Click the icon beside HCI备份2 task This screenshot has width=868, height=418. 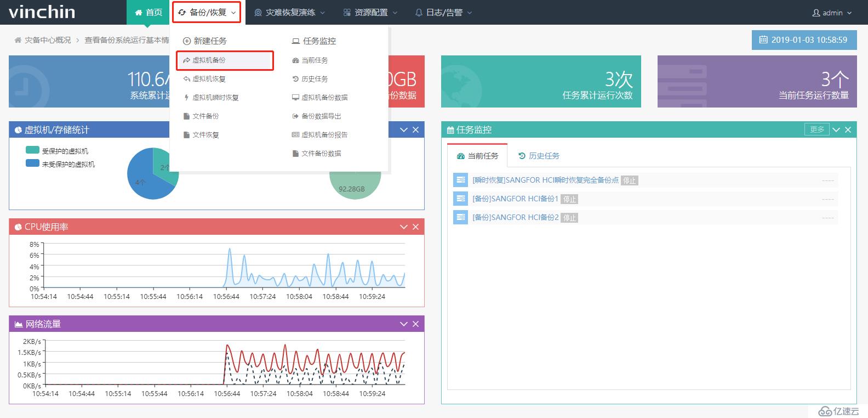tap(460, 217)
